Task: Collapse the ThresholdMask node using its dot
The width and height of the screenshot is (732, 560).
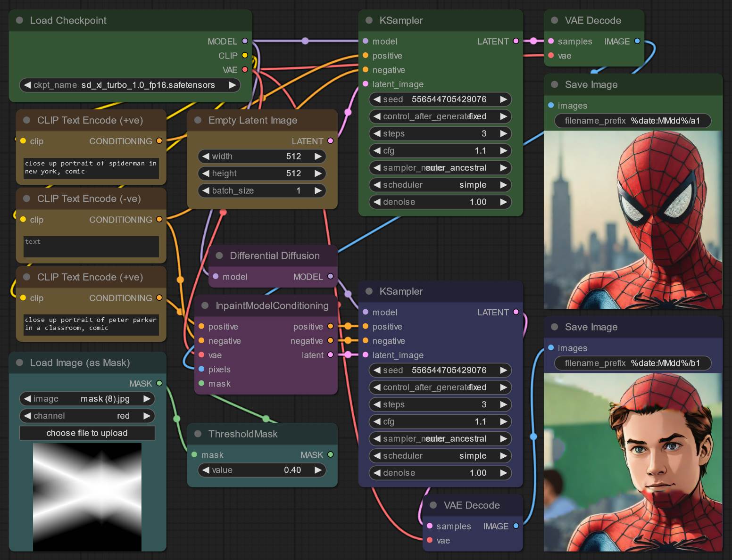Action: click(x=198, y=434)
